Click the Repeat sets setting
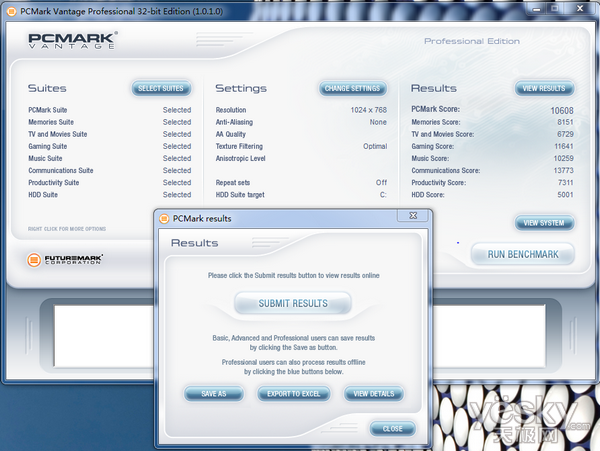The image size is (600, 451). pyautogui.click(x=233, y=182)
